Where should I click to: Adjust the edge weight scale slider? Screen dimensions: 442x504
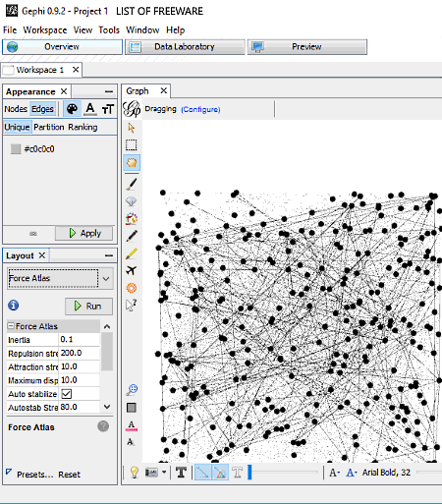pos(283,473)
